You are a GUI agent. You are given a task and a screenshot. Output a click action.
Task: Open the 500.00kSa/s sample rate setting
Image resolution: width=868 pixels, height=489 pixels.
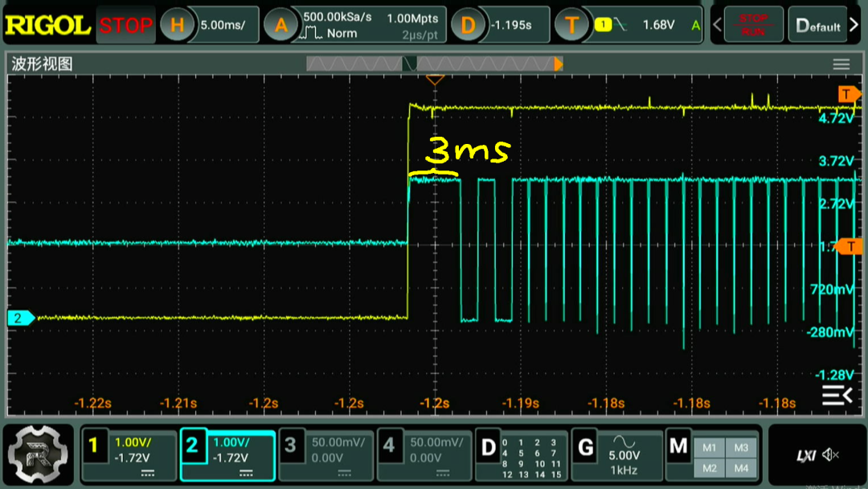337,17
